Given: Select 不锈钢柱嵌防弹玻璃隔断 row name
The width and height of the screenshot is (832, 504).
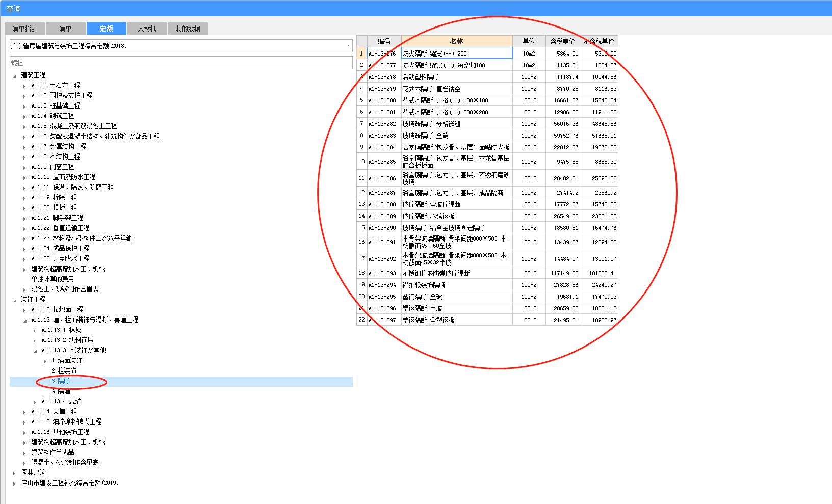Looking at the screenshot, I should click(x=457, y=273).
